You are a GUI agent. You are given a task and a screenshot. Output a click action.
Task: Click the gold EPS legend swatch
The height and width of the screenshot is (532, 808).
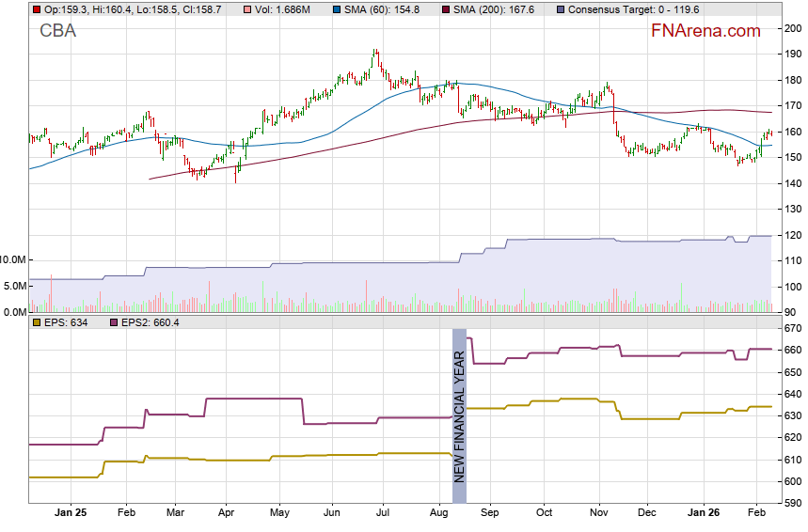tap(36, 322)
